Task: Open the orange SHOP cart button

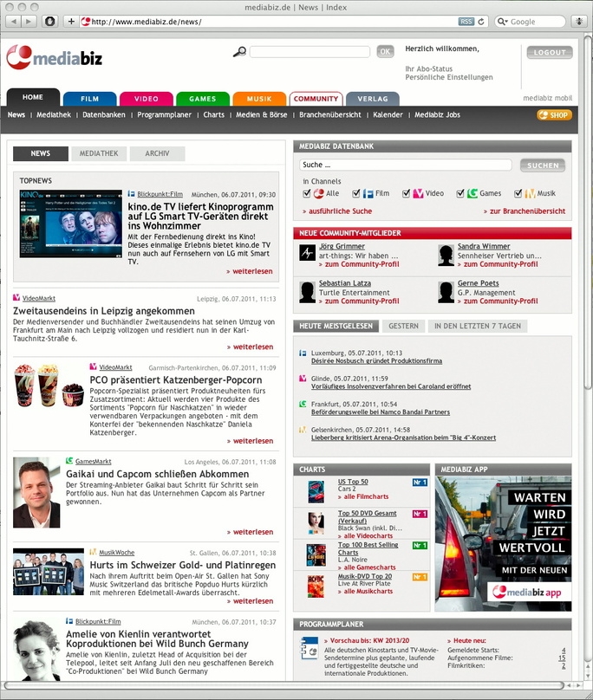Action: (553, 114)
